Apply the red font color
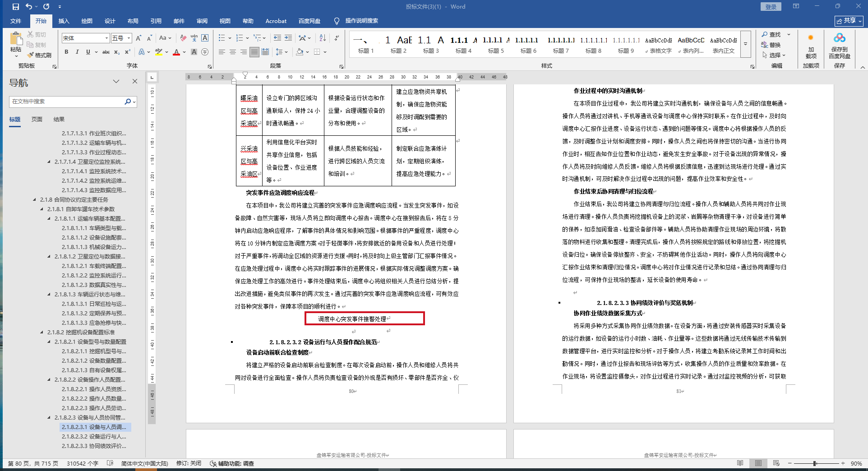 (176, 52)
